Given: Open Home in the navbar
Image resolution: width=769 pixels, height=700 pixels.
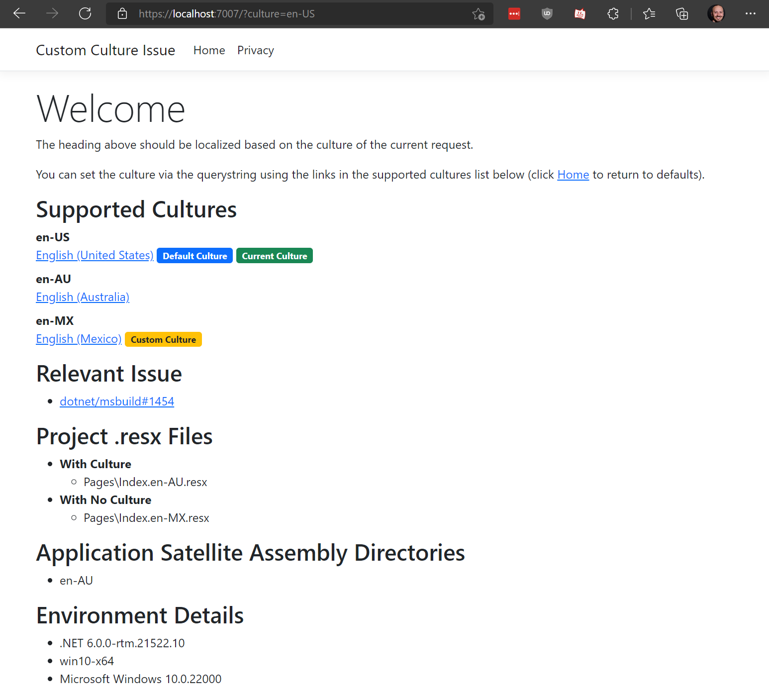Looking at the screenshot, I should pyautogui.click(x=209, y=50).
